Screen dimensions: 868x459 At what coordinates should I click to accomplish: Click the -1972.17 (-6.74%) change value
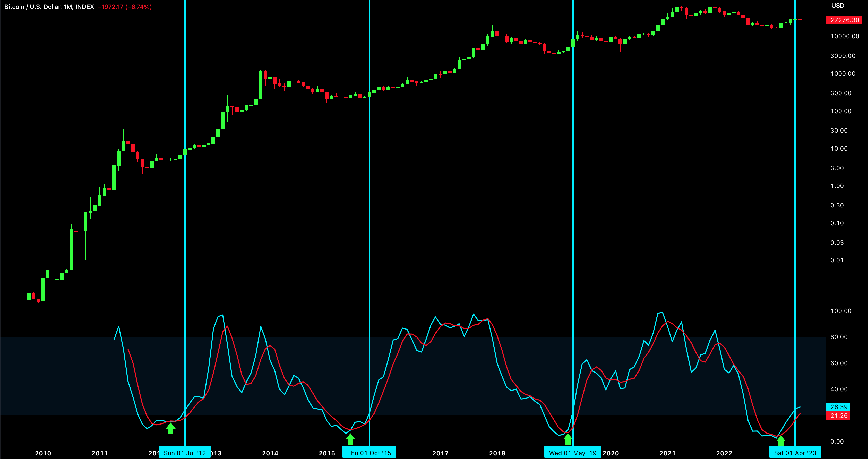125,7
